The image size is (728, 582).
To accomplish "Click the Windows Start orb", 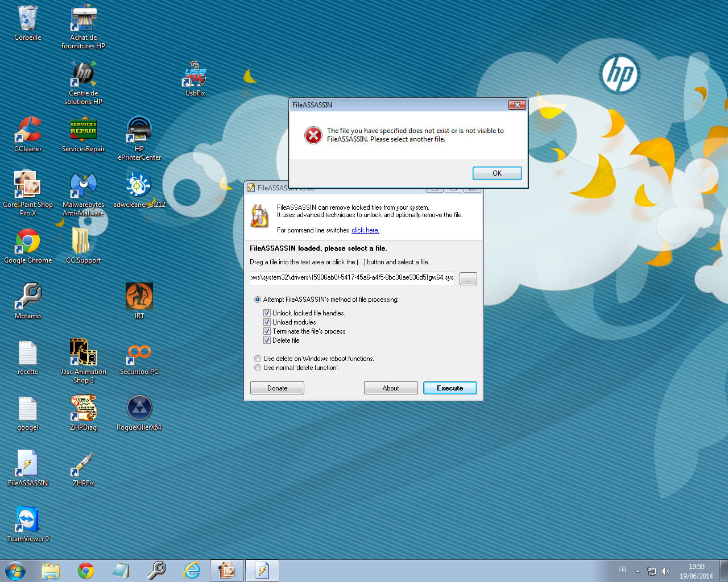I will [x=15, y=571].
